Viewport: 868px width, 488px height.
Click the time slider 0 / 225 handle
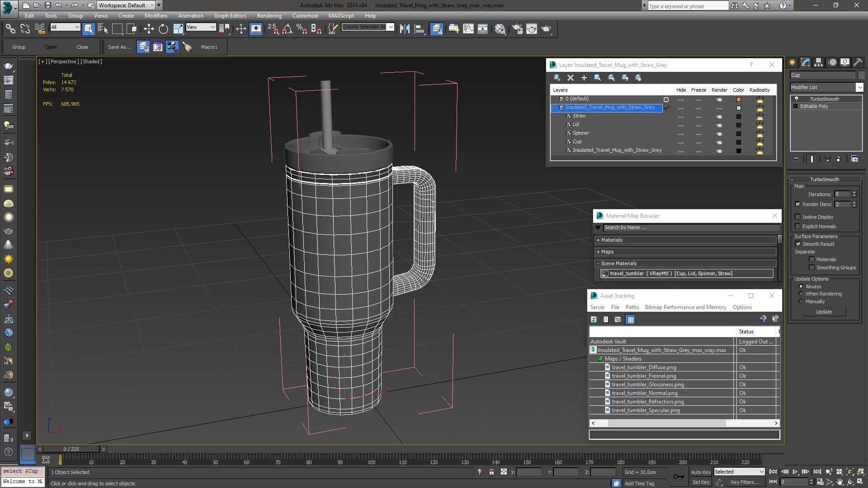point(71,449)
